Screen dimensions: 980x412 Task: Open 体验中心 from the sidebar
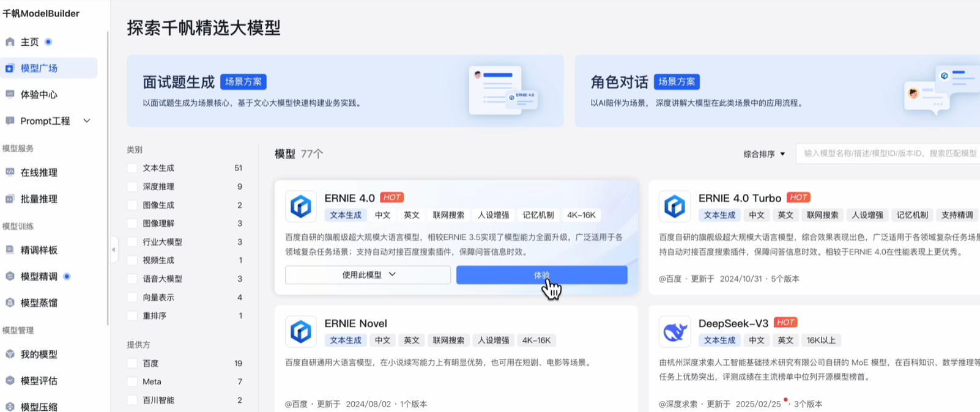39,95
